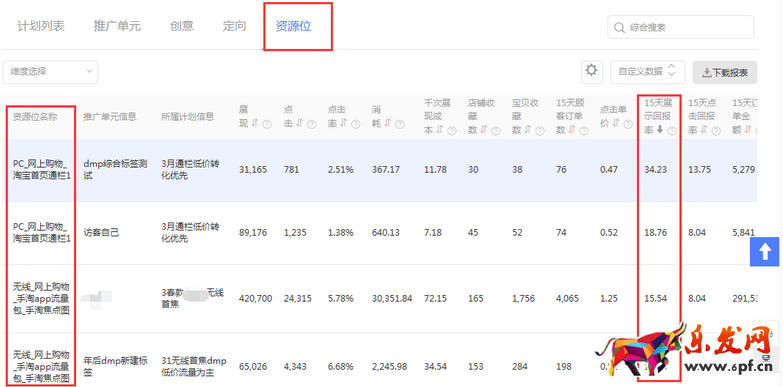Switch to 计划列表 tab
This screenshot has height=387, width=783.
41,26
